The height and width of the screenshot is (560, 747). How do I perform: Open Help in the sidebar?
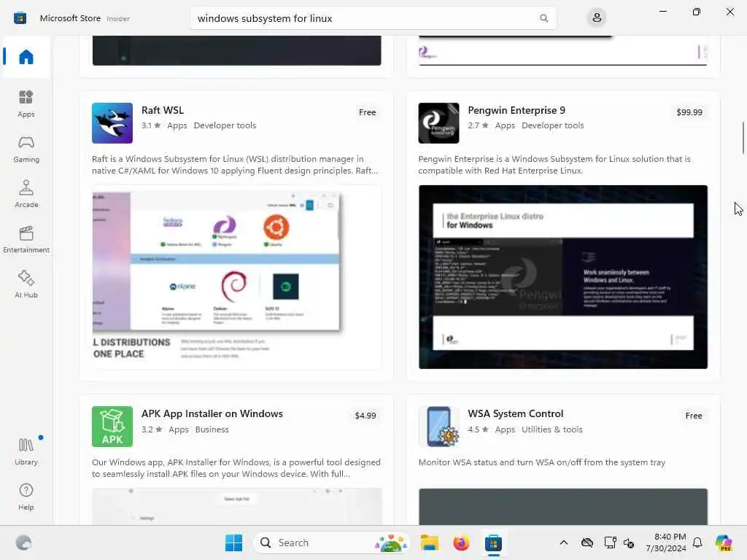(x=26, y=497)
